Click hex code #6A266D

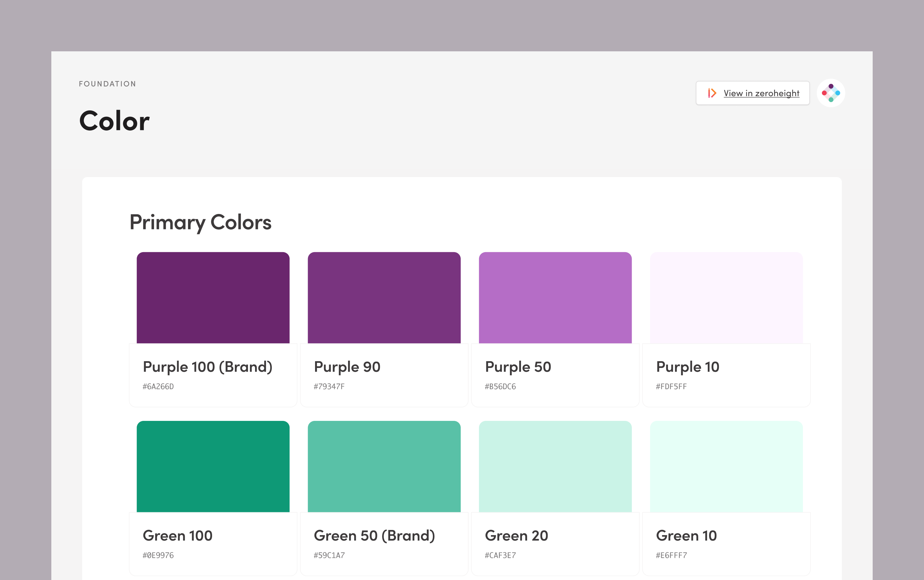pos(158,387)
